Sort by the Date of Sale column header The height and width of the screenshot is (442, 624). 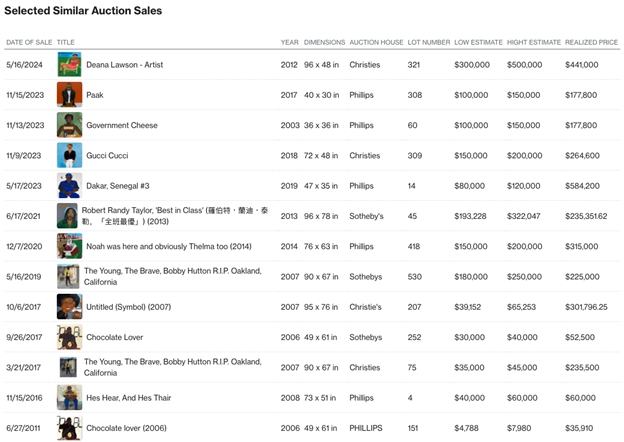click(x=29, y=43)
